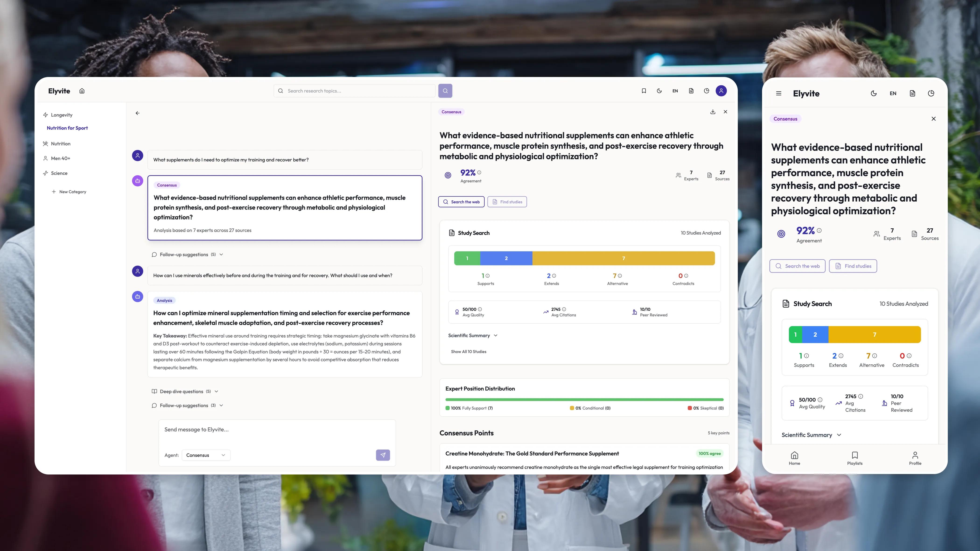Click the Search research topics field
Image resolution: width=980 pixels, height=551 pixels.
pos(354,91)
